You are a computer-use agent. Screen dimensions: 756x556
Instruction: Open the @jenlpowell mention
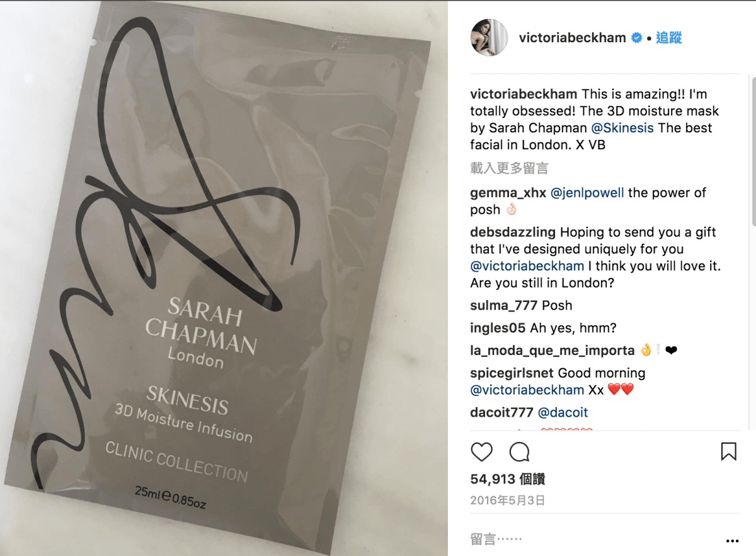(x=587, y=193)
